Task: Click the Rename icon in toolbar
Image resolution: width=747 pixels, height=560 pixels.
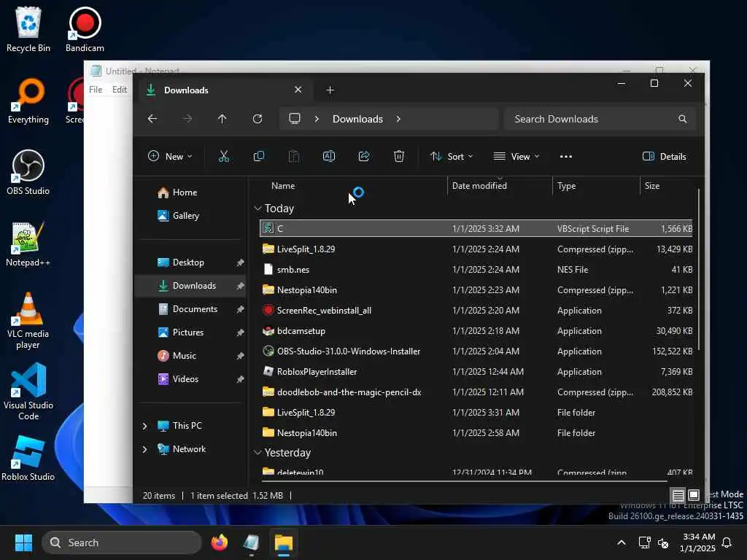Action: tap(329, 156)
